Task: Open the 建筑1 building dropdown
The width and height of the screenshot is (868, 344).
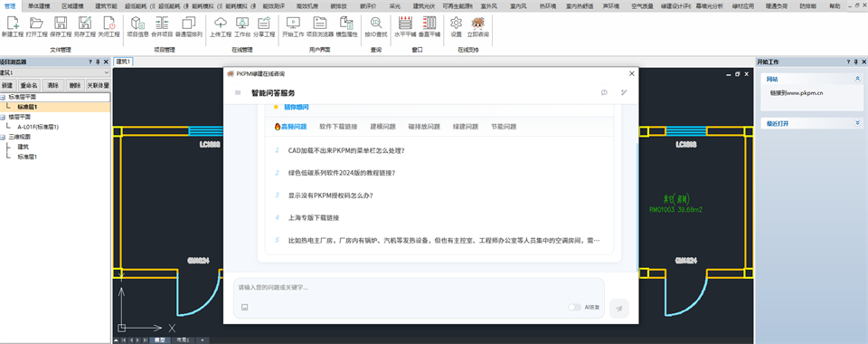Action: [55, 72]
